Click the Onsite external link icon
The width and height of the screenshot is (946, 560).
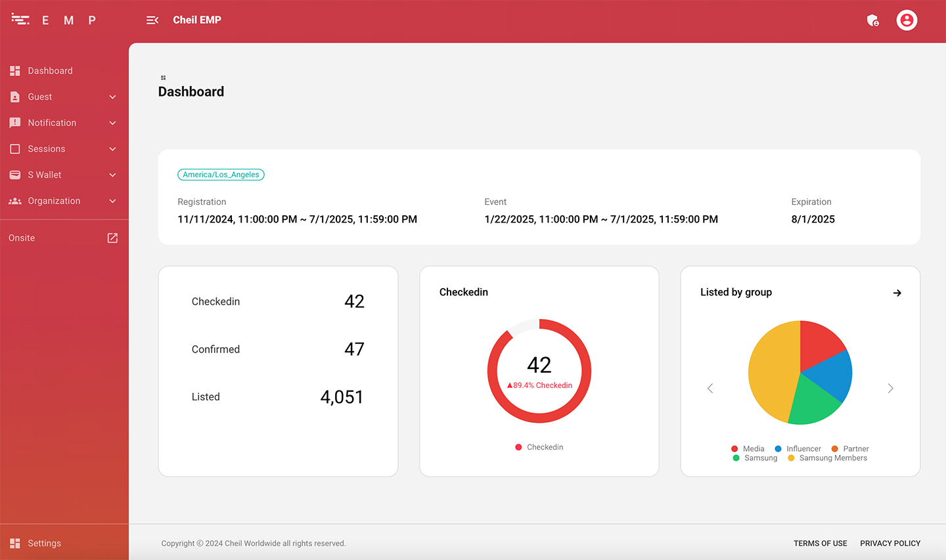click(112, 238)
